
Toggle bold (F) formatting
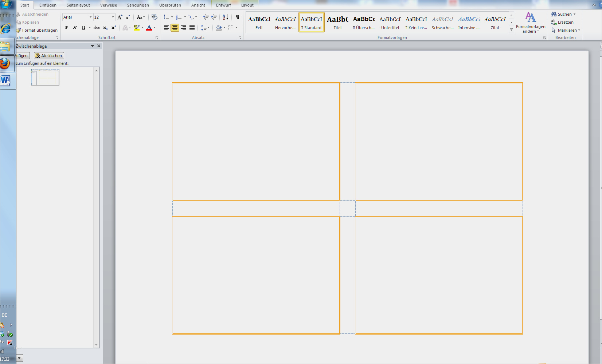(67, 28)
